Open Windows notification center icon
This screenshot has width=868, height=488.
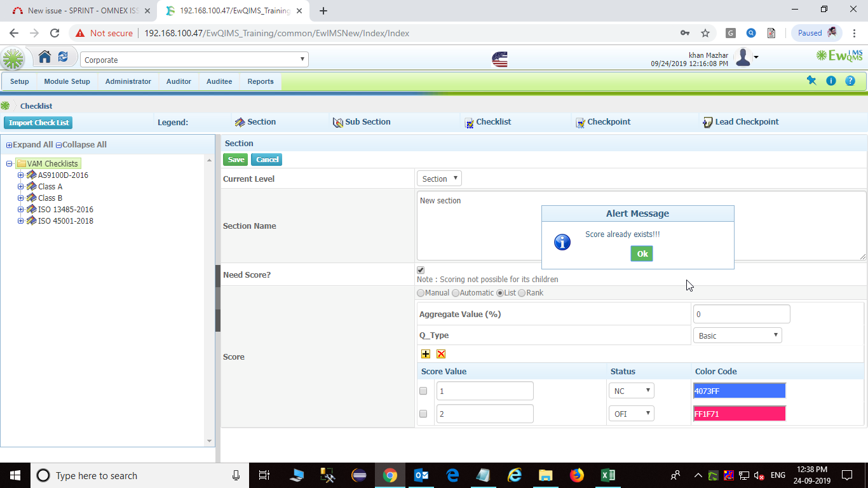(x=846, y=475)
